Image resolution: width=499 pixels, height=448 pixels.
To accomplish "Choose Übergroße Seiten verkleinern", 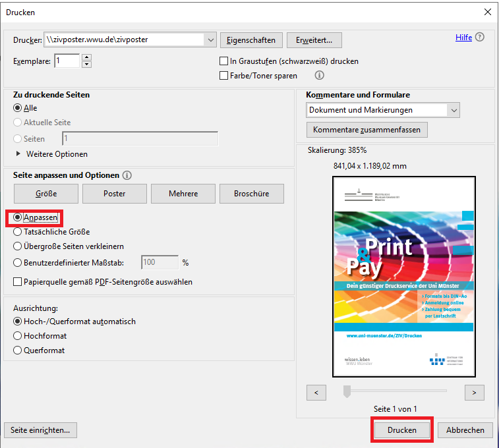I will (x=18, y=246).
